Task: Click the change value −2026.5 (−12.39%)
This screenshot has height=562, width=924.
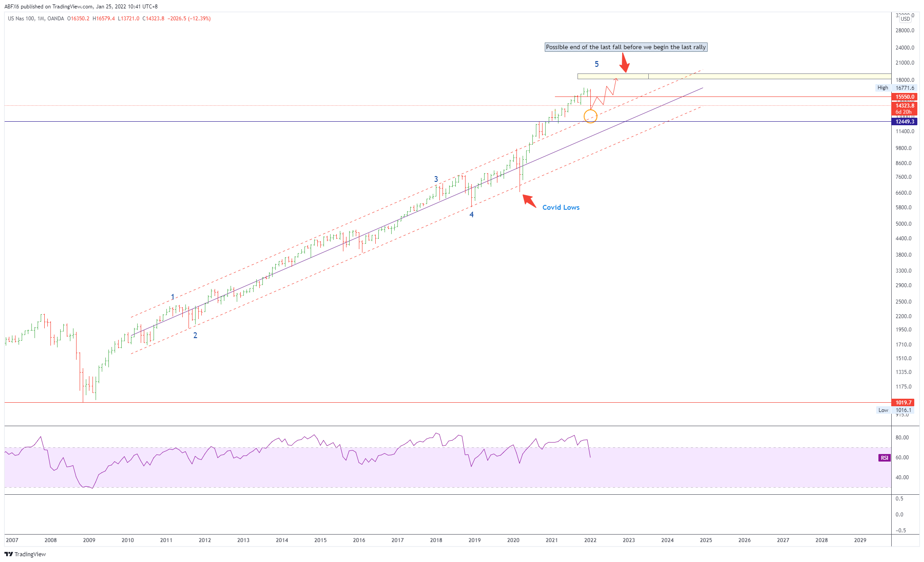Action: 189,19
